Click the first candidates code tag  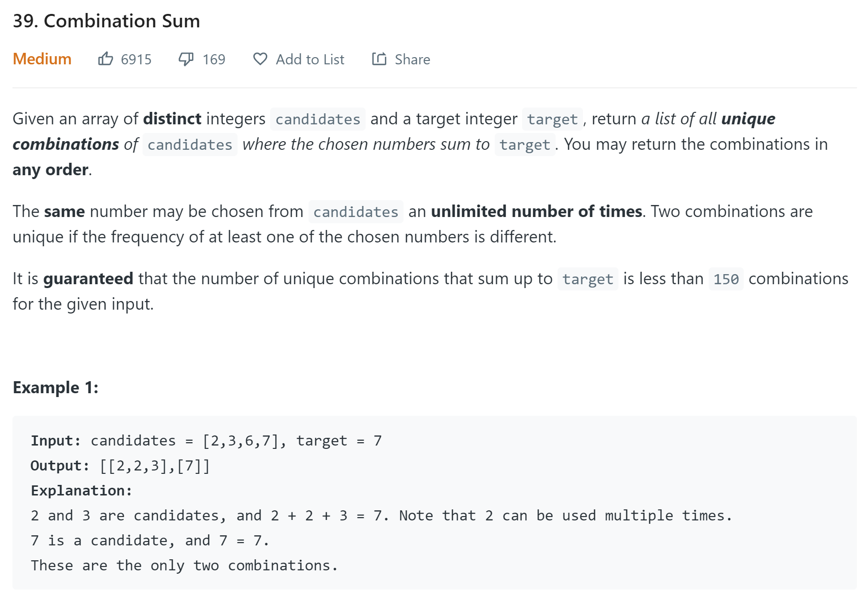[318, 119]
